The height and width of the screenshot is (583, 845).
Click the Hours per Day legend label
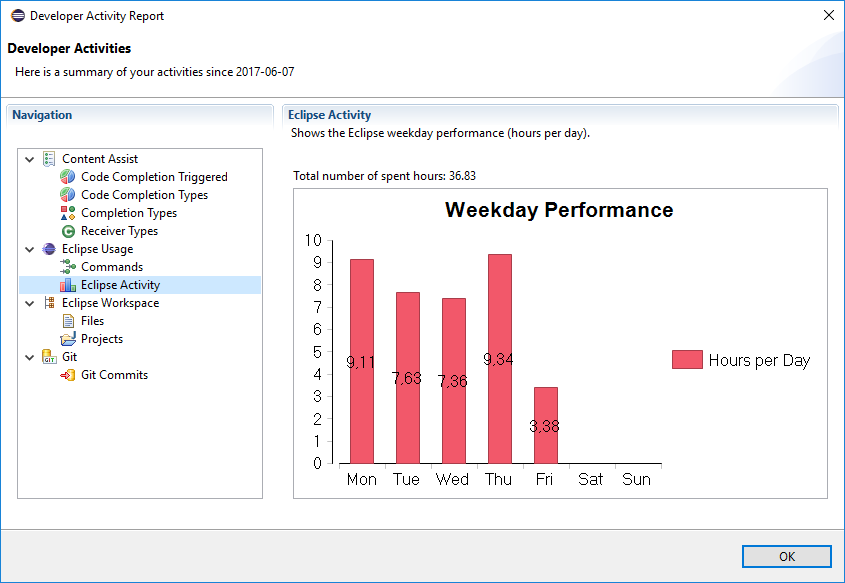759,360
